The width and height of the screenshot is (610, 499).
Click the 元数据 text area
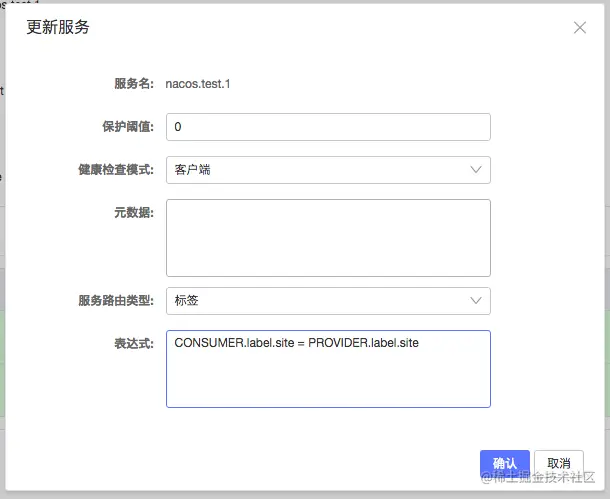(328, 238)
